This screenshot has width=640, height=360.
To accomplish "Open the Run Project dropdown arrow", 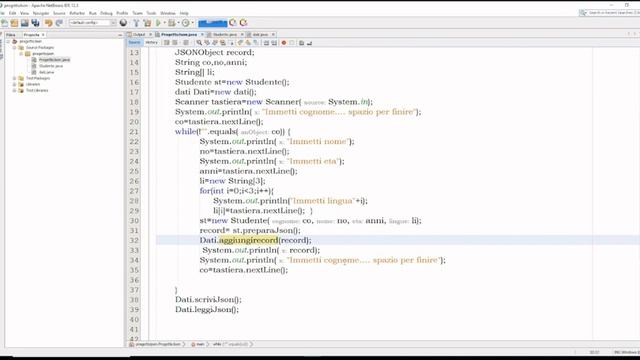I will pyautogui.click(x=164, y=23).
